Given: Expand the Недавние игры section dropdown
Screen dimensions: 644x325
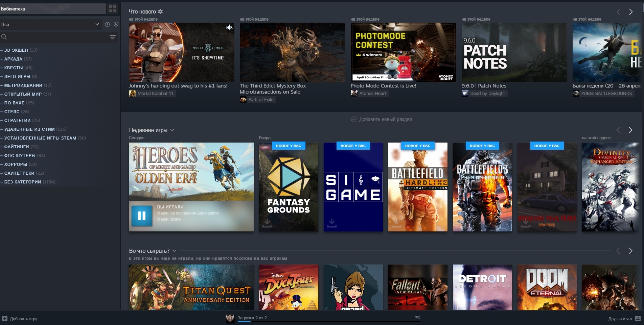Looking at the screenshot, I should 172,130.
